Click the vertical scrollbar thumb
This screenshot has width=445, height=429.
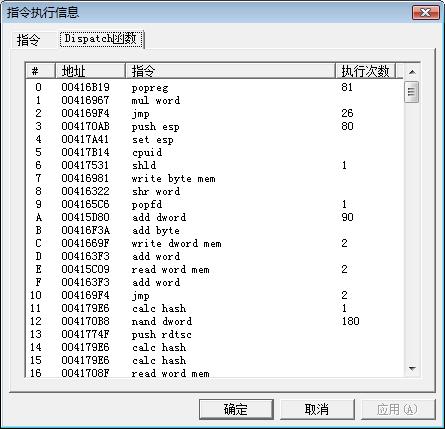tap(411, 91)
